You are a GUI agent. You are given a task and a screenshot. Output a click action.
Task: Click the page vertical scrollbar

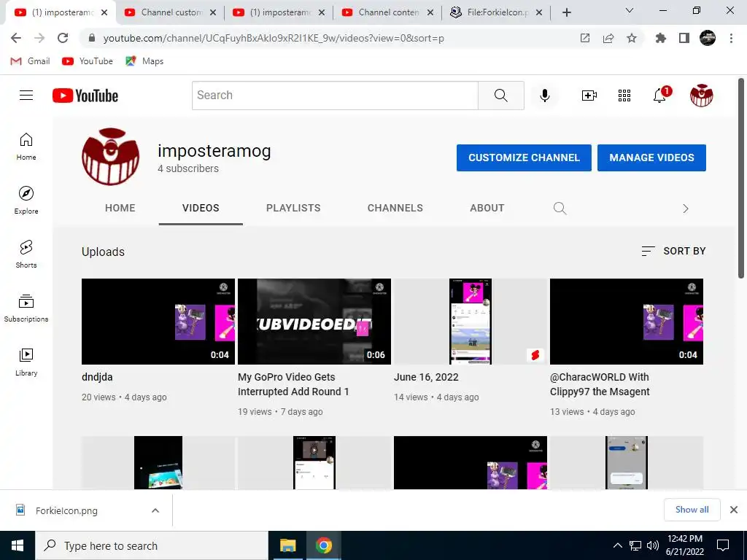click(x=741, y=178)
